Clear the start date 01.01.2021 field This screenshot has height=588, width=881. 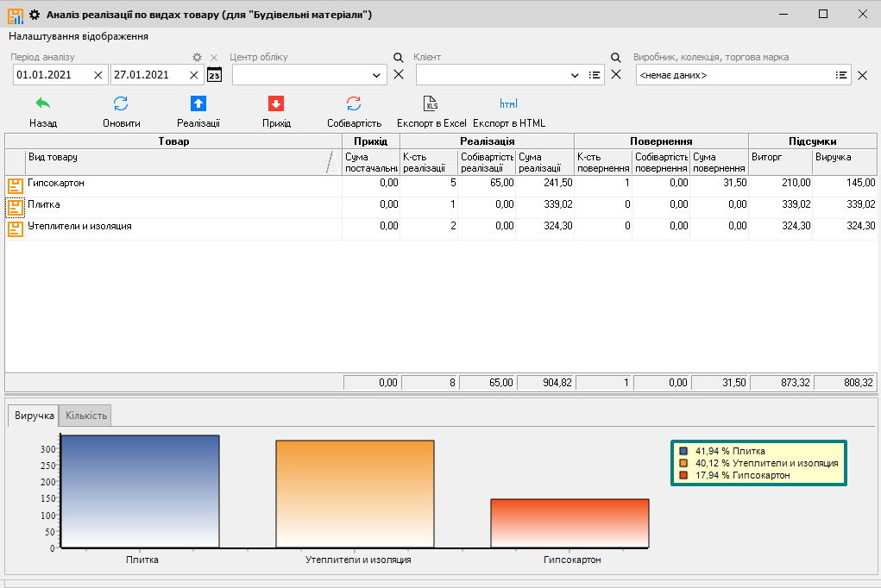98,75
